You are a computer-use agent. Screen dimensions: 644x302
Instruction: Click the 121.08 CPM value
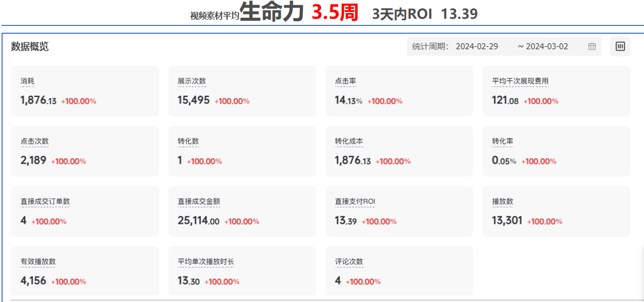(x=505, y=100)
